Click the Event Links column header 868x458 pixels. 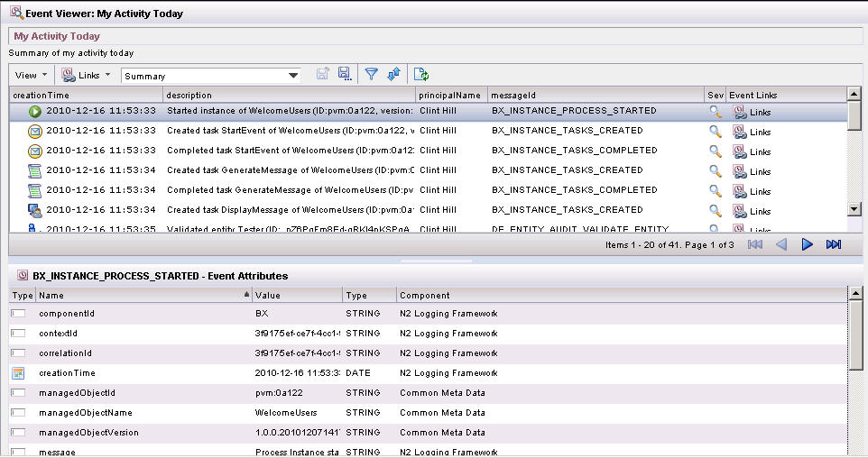(786, 96)
